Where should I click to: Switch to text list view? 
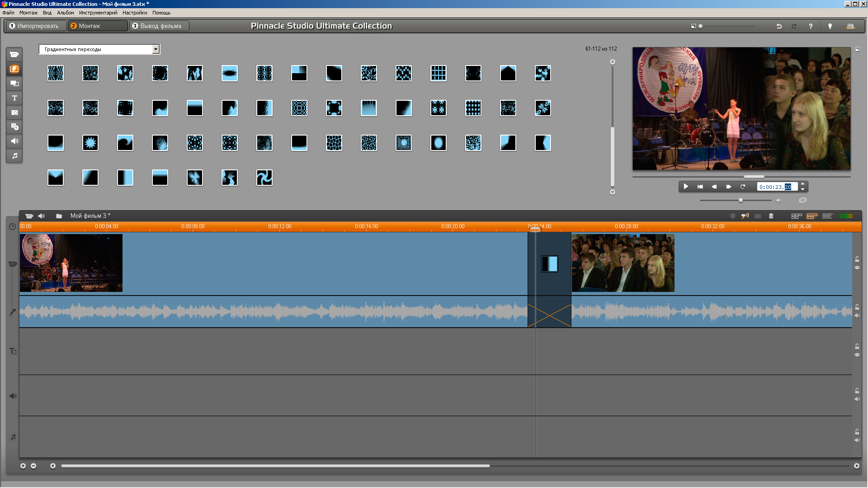coord(827,216)
